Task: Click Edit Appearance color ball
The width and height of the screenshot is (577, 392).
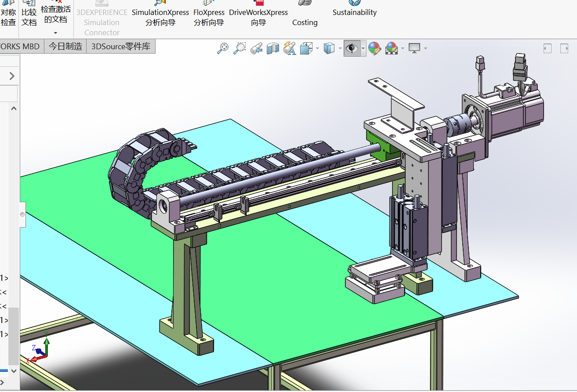Action: point(374,48)
